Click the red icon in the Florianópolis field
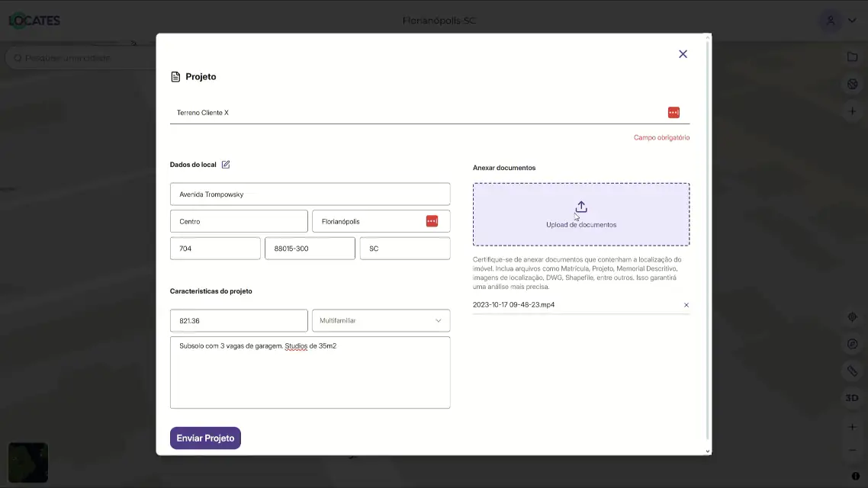Image resolution: width=868 pixels, height=488 pixels. coord(432,221)
